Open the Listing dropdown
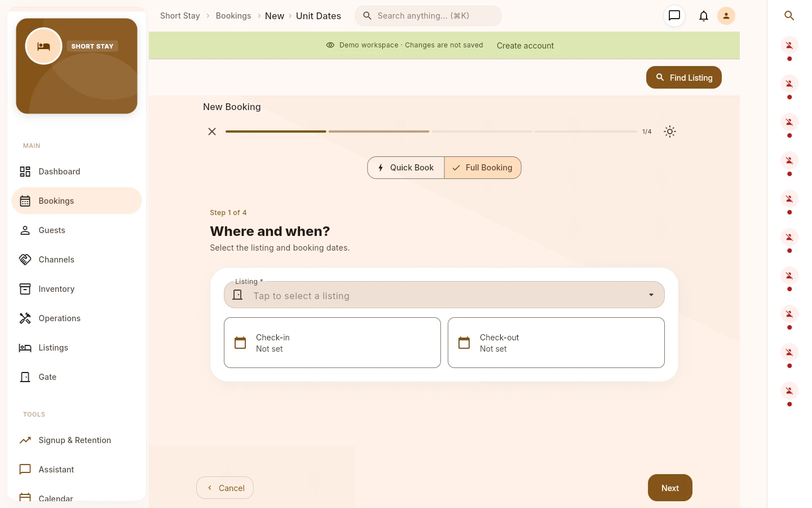This screenshot has width=812, height=508. [444, 295]
